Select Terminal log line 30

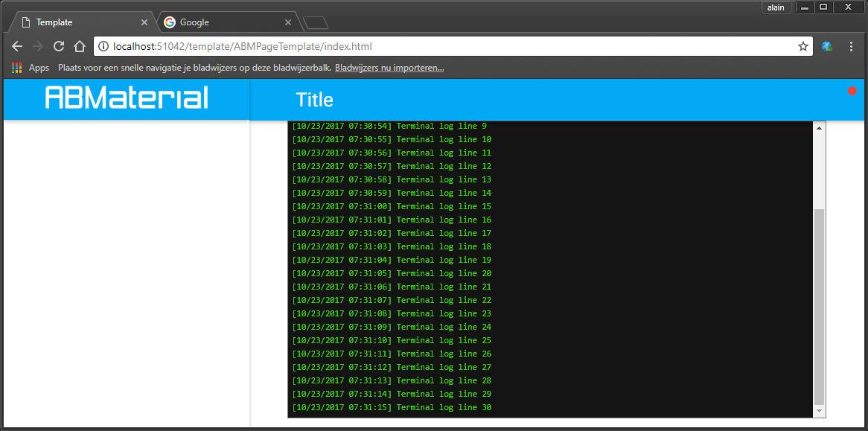tap(392, 408)
